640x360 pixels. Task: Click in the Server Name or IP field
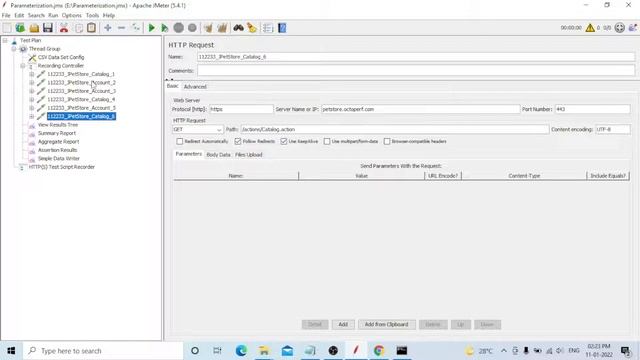pos(420,109)
